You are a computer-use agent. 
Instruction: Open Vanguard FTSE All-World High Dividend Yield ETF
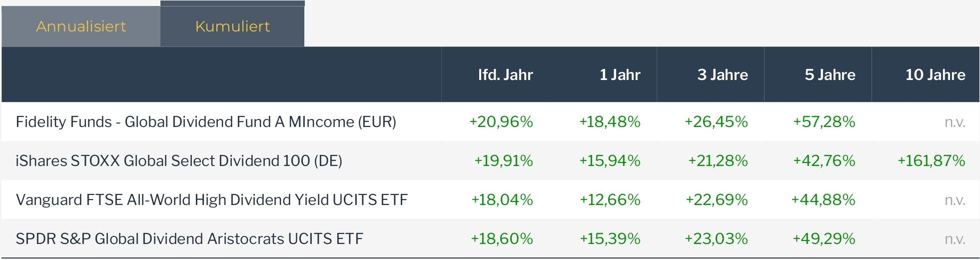tap(212, 200)
